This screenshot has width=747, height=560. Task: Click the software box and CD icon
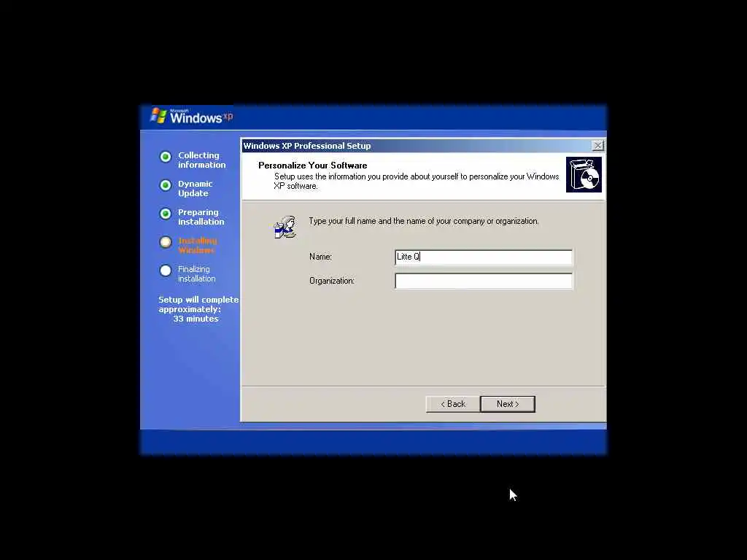click(584, 175)
